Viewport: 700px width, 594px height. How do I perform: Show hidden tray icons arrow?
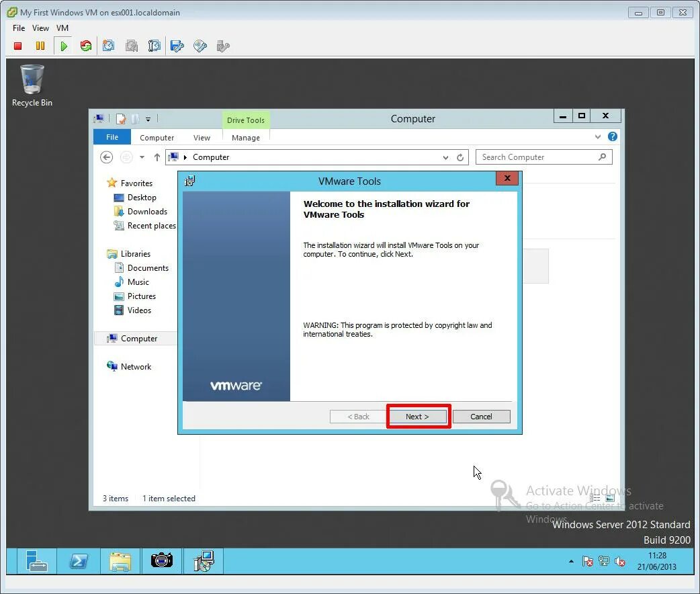coord(572,561)
